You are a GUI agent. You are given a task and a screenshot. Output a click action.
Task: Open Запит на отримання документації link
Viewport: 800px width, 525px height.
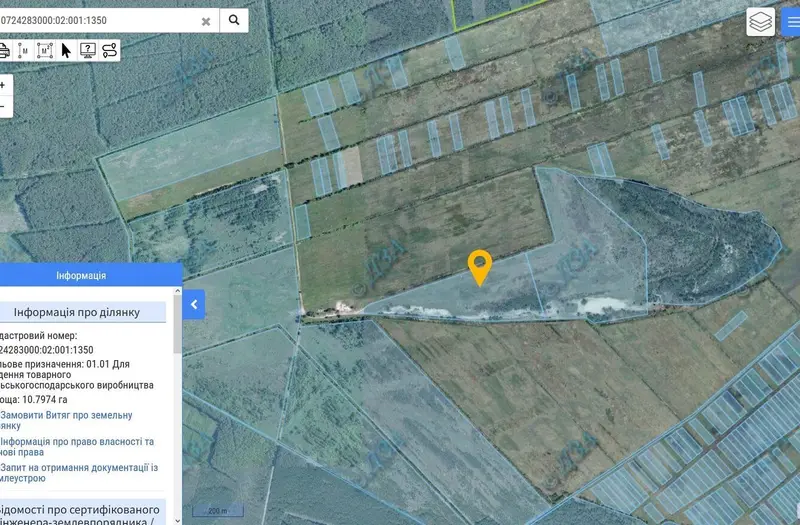pos(79,473)
